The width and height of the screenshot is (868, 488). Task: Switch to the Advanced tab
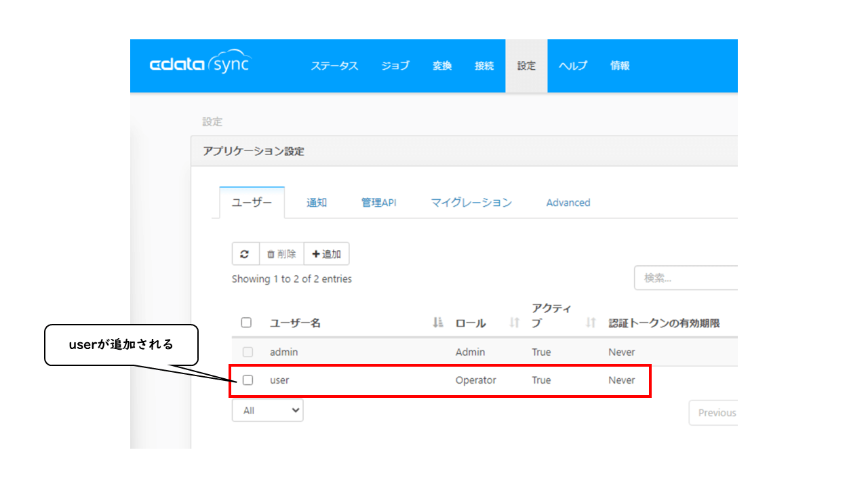click(x=568, y=203)
